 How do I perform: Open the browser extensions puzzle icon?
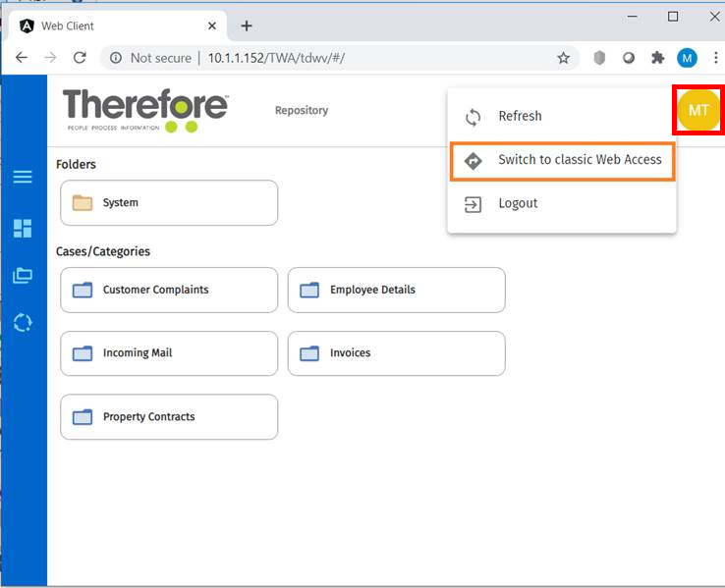(657, 58)
